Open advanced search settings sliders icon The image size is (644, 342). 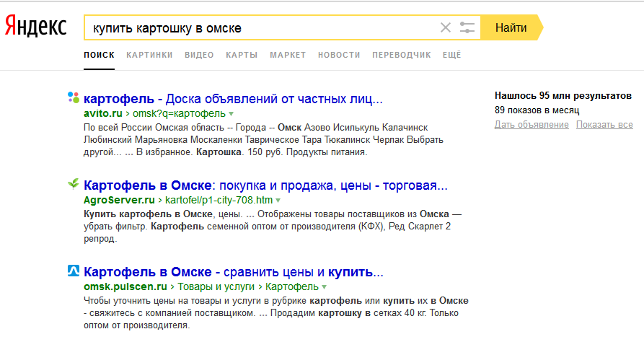[x=467, y=27]
